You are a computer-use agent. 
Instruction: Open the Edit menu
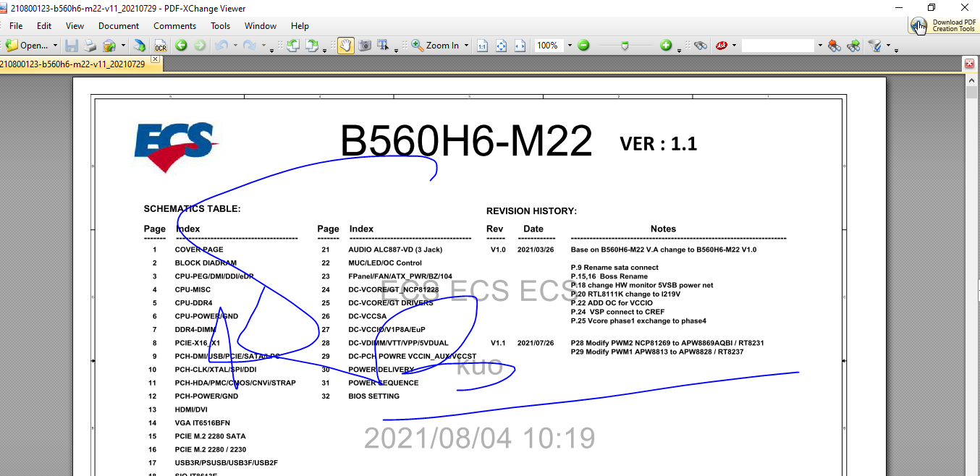pos(44,25)
